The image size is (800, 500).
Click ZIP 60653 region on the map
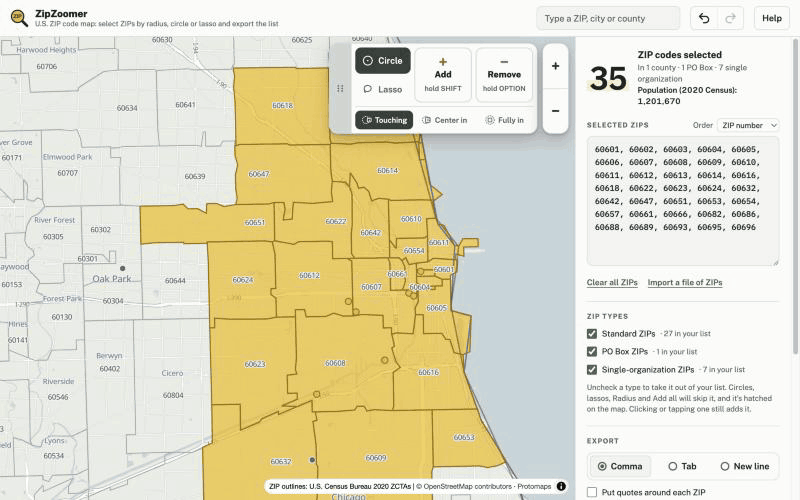click(464, 437)
